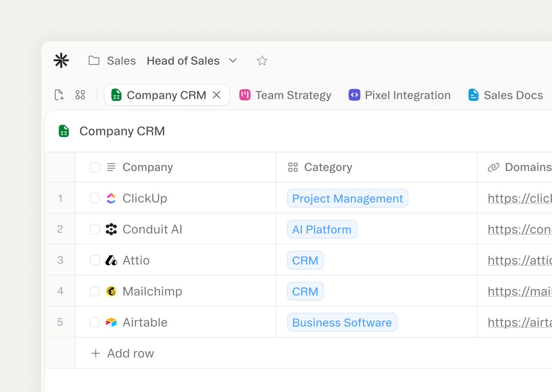Click the purple Pixel Integration code icon
The width and height of the screenshot is (552, 392).
(x=354, y=95)
